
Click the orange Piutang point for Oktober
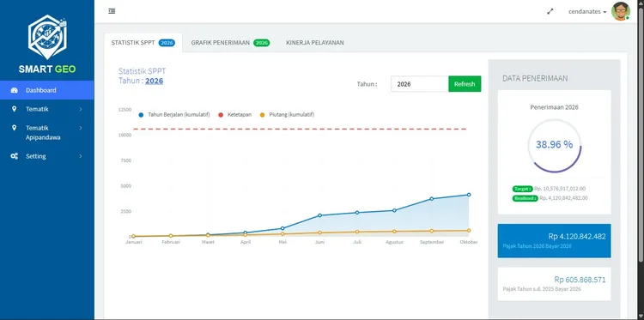469,231
